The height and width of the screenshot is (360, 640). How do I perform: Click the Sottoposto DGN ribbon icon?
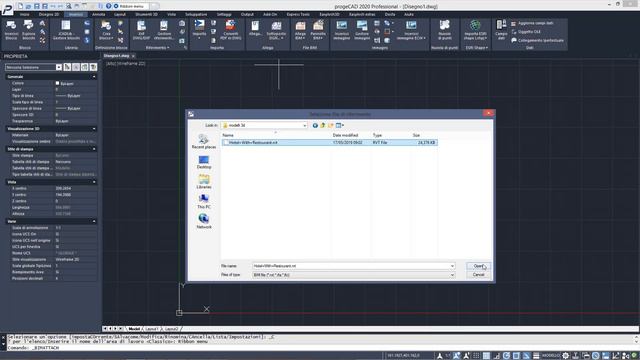pyautogui.click(x=276, y=30)
